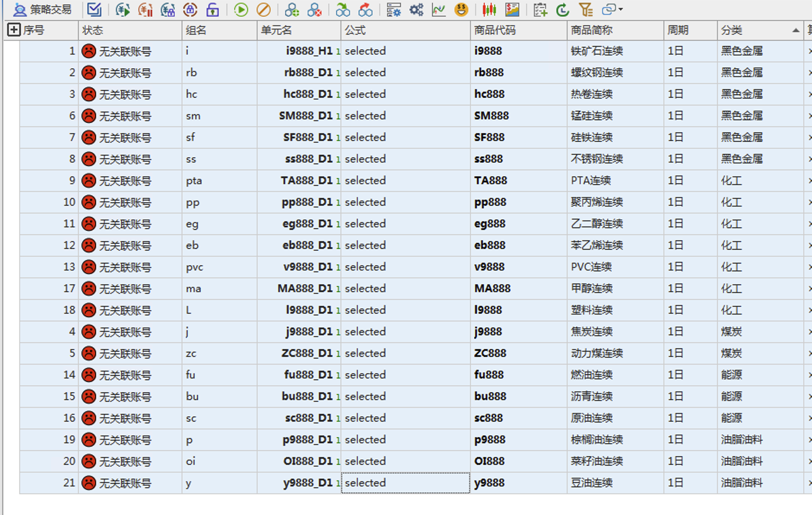
Task: Click the add unit hexagons plus icon
Action: point(292,9)
